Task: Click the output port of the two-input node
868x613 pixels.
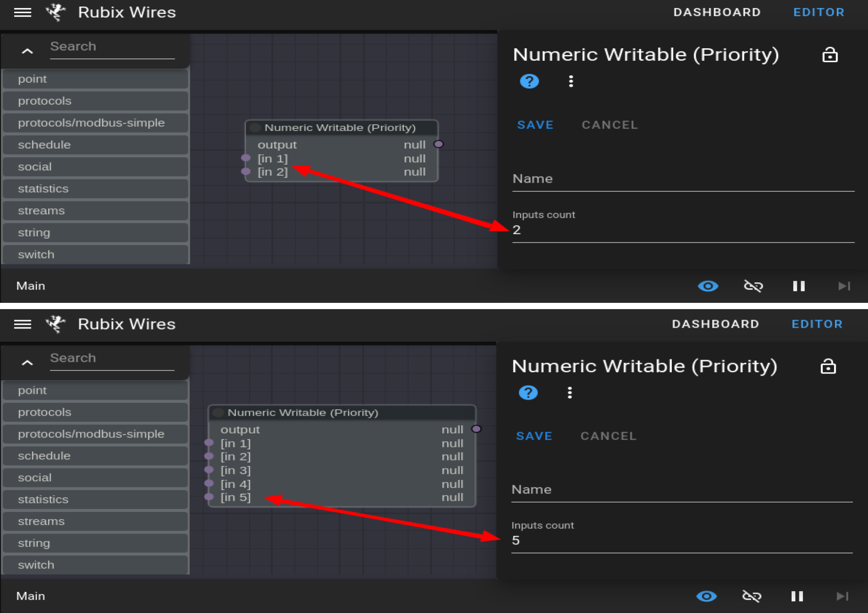Action: click(439, 144)
